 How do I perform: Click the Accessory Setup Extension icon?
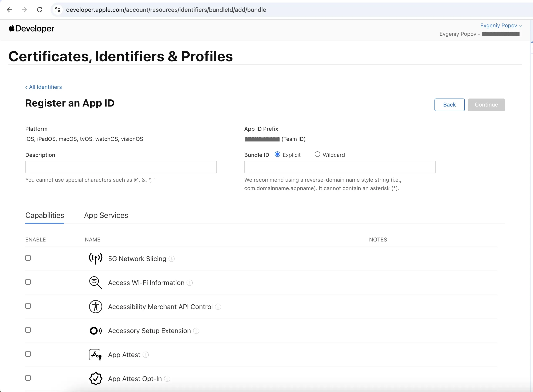[96, 331]
